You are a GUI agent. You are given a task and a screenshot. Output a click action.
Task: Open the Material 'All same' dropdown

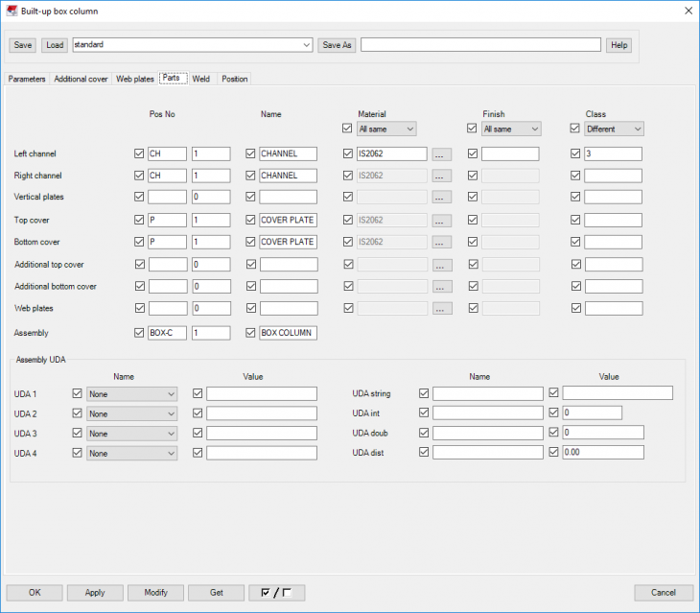pyautogui.click(x=386, y=129)
